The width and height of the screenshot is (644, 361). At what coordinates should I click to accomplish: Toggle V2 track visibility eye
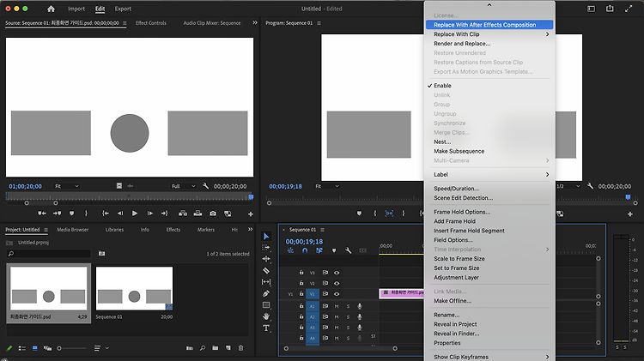(337, 283)
